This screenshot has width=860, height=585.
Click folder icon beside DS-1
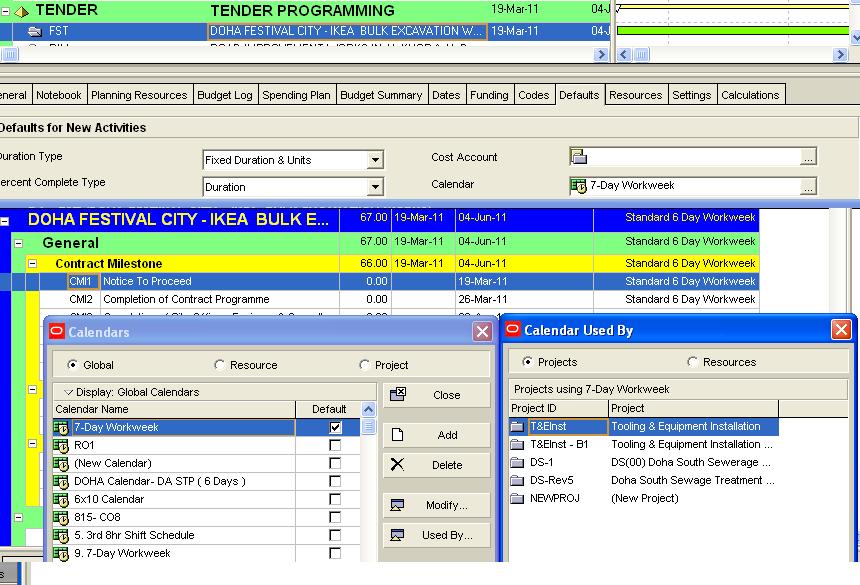(517, 463)
